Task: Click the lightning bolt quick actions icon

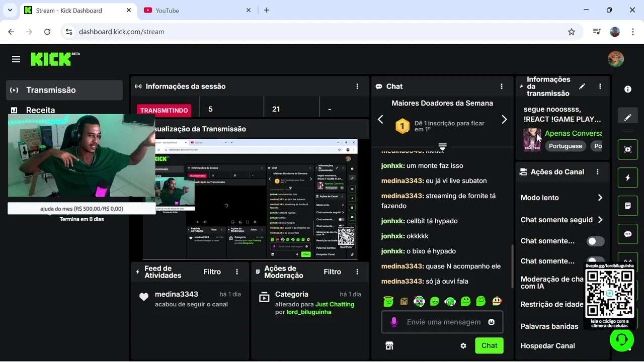Action: click(628, 177)
